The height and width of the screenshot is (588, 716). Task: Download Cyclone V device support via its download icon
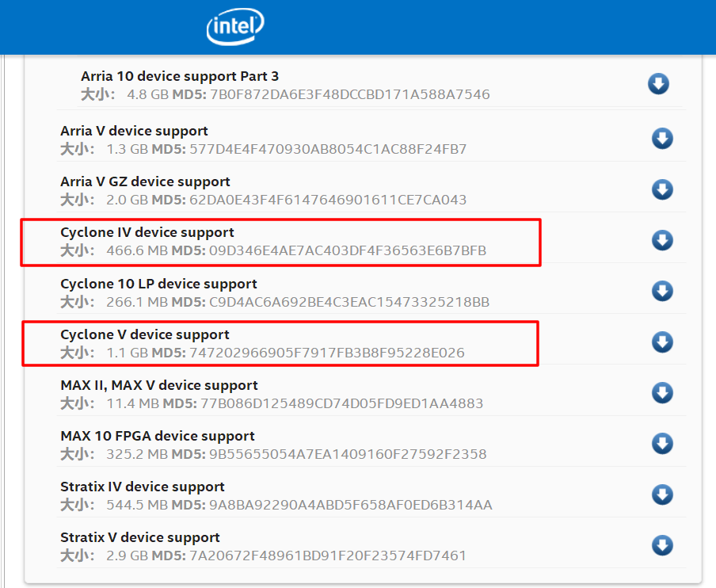[662, 342]
